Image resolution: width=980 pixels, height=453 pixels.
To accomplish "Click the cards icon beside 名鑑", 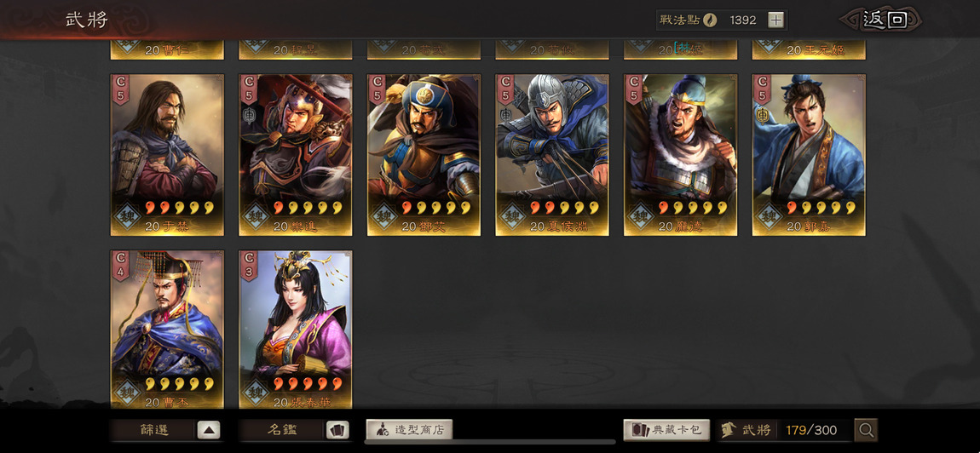I will click(337, 430).
